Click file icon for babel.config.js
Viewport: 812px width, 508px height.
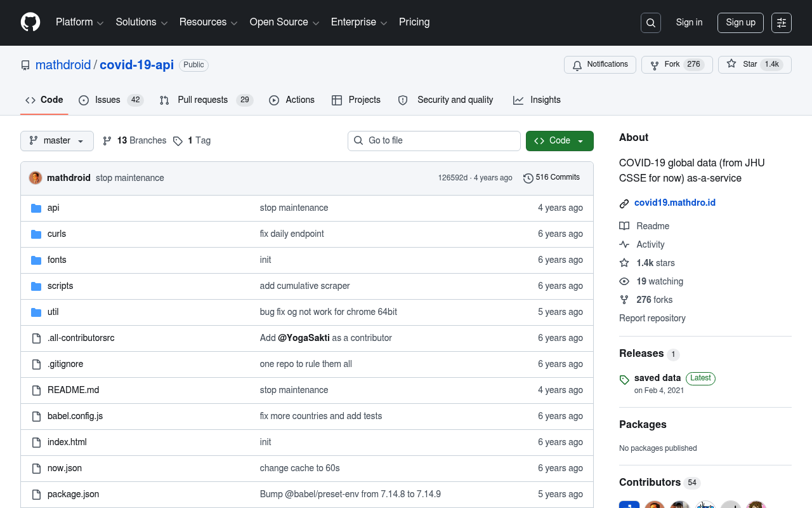click(x=36, y=417)
